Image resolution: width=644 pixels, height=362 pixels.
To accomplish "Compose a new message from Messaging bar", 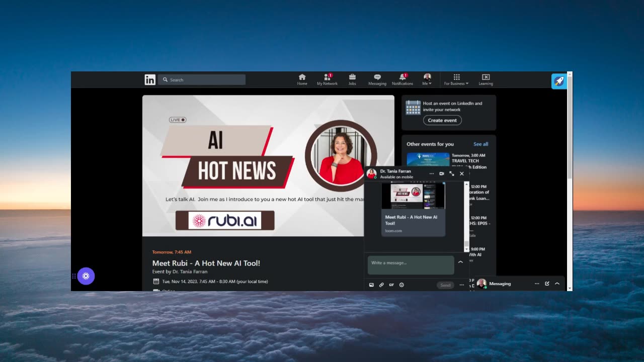I will 547,284.
